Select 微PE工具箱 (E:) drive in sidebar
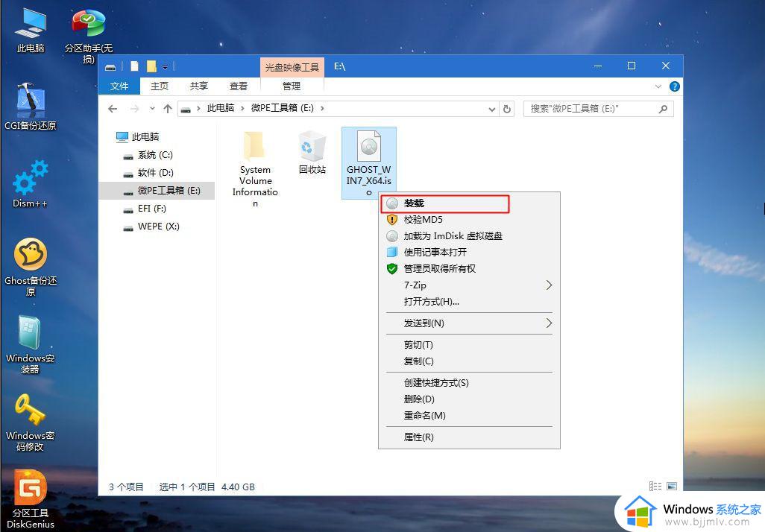The width and height of the screenshot is (765, 532). pos(157,191)
